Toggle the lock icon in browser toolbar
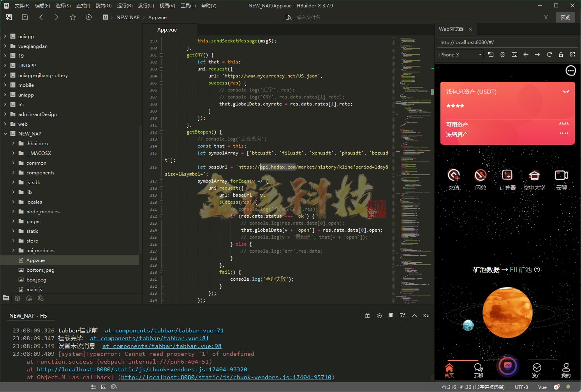The width and height of the screenshot is (581, 392). point(561,55)
